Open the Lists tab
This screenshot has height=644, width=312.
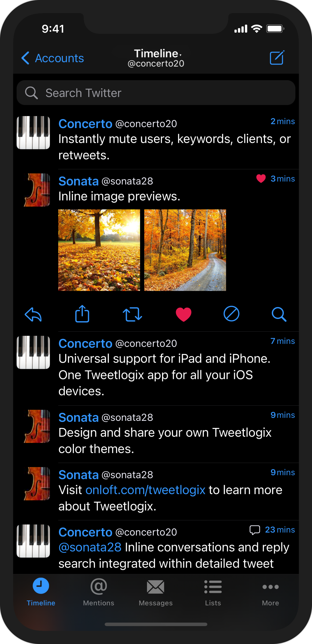pyautogui.click(x=213, y=592)
